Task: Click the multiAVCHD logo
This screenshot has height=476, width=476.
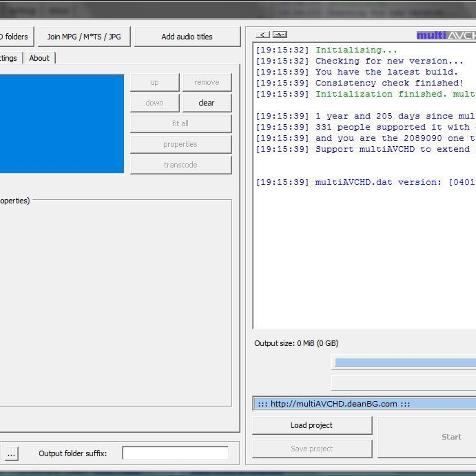Action: [x=446, y=35]
